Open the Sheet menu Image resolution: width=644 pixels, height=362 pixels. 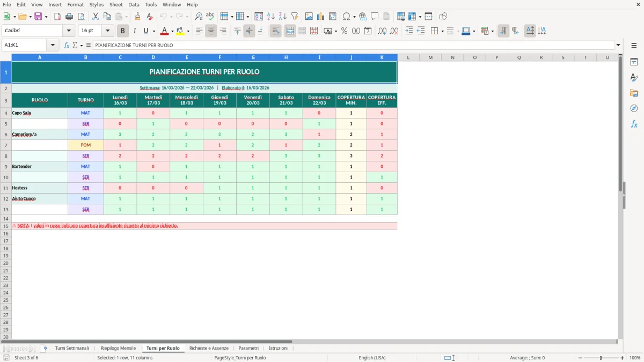point(116,4)
